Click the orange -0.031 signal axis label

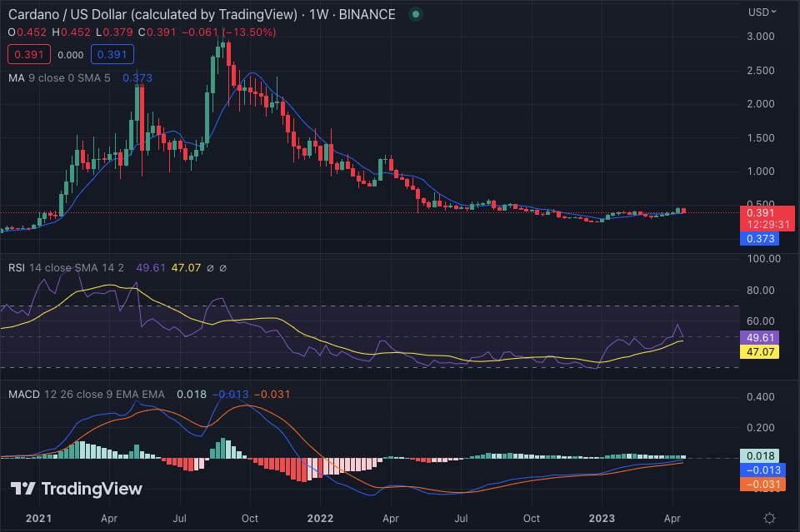(762, 484)
